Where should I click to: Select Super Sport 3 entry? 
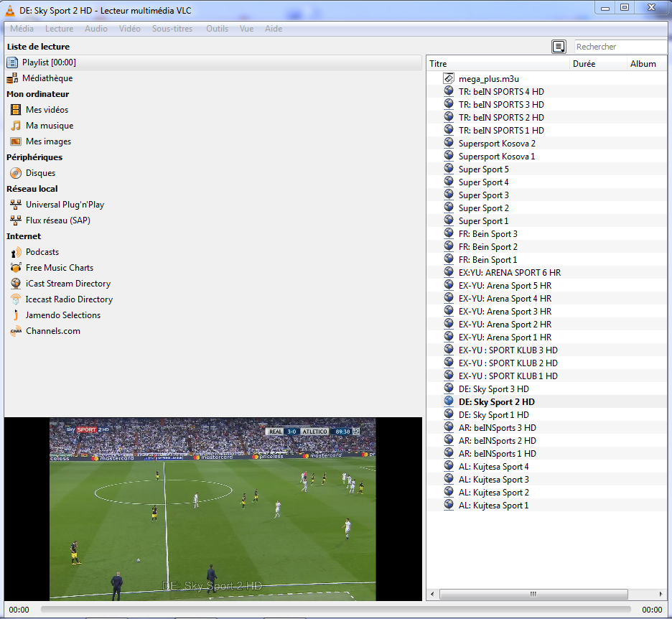(483, 195)
